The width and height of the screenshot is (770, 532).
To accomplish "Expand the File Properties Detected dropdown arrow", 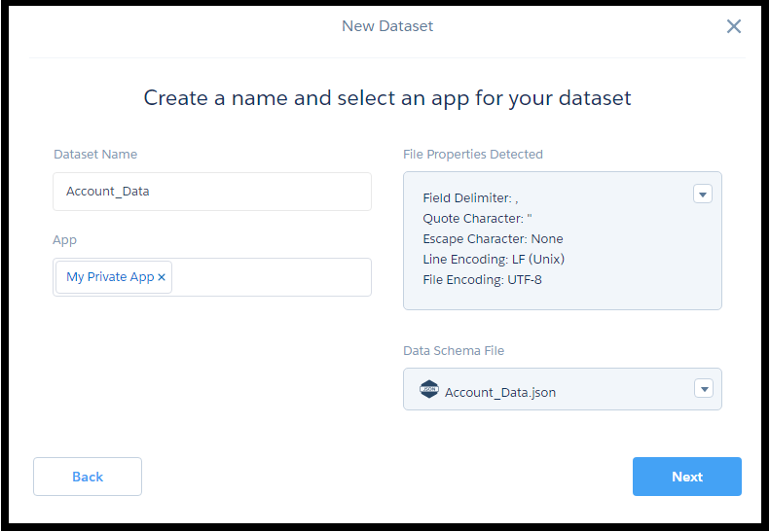I will click(703, 194).
